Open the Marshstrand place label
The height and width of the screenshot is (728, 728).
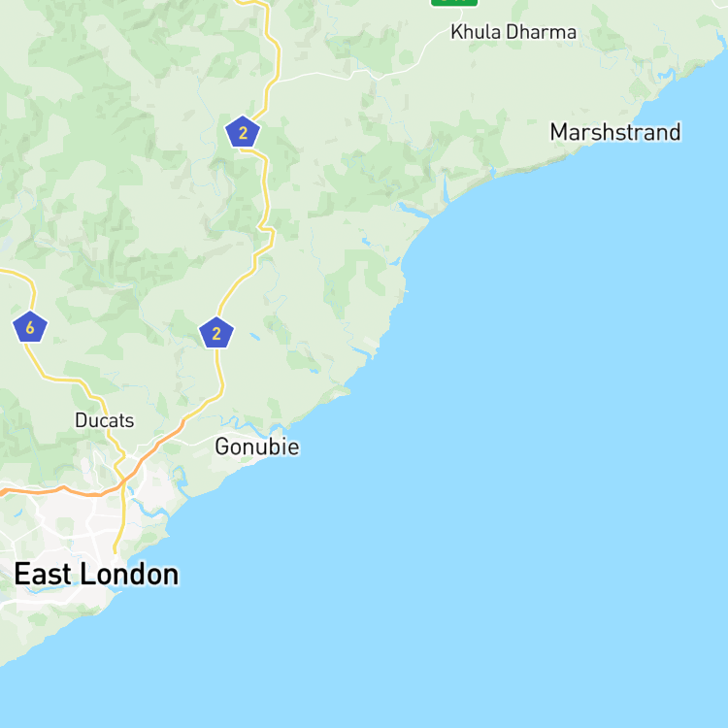pos(615,132)
